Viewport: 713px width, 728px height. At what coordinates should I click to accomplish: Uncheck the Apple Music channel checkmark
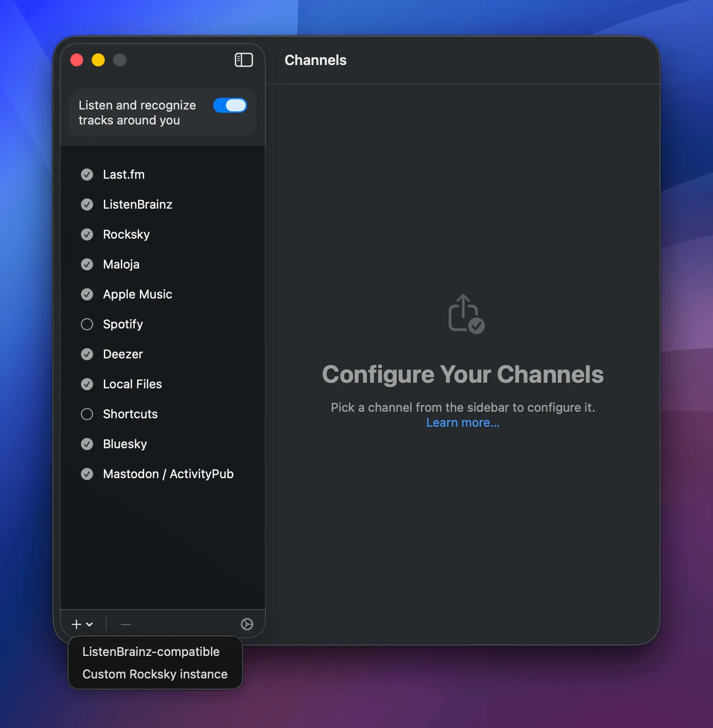[x=87, y=294]
